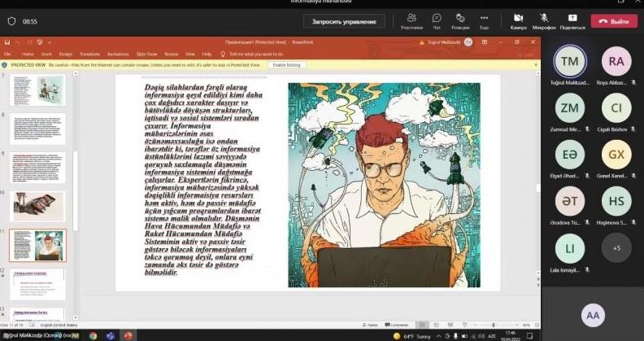Image resolution: width=644 pixels, height=341 pixels.
Task: Click the HS participant avatar
Action: click(616, 201)
